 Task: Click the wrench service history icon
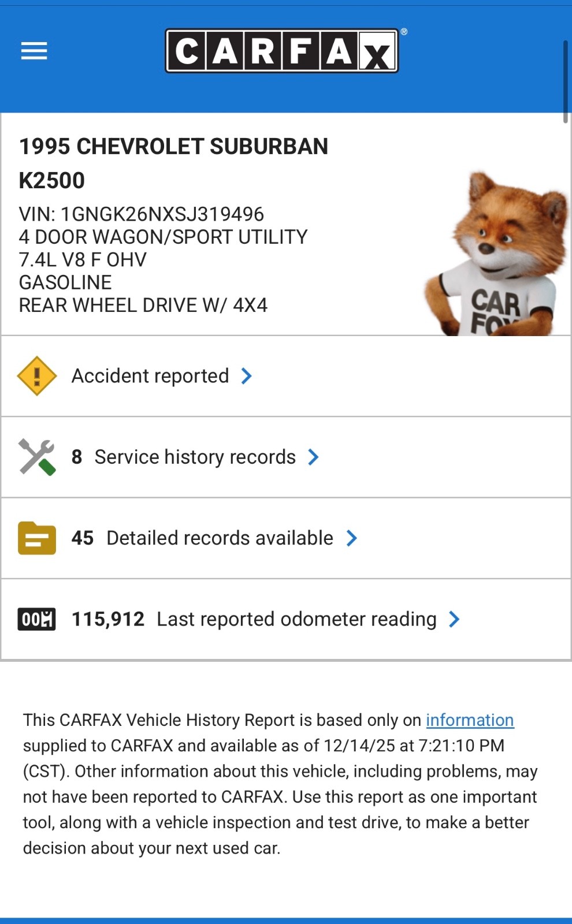(x=37, y=457)
